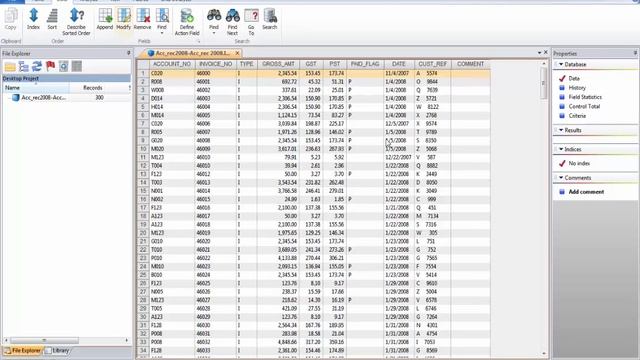The height and width of the screenshot is (360, 640).
Task: Select No index under Indices
Action: [x=579, y=163]
